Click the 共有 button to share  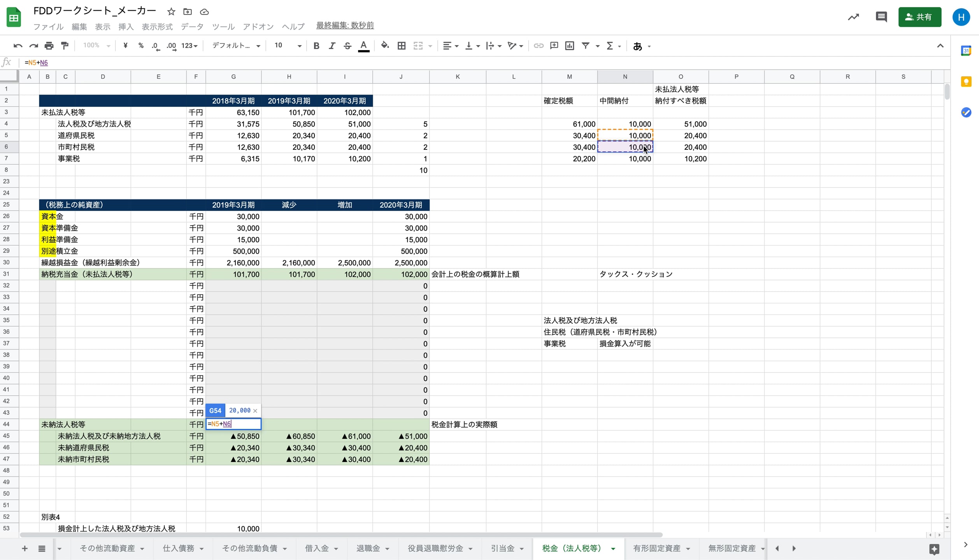pyautogui.click(x=919, y=17)
